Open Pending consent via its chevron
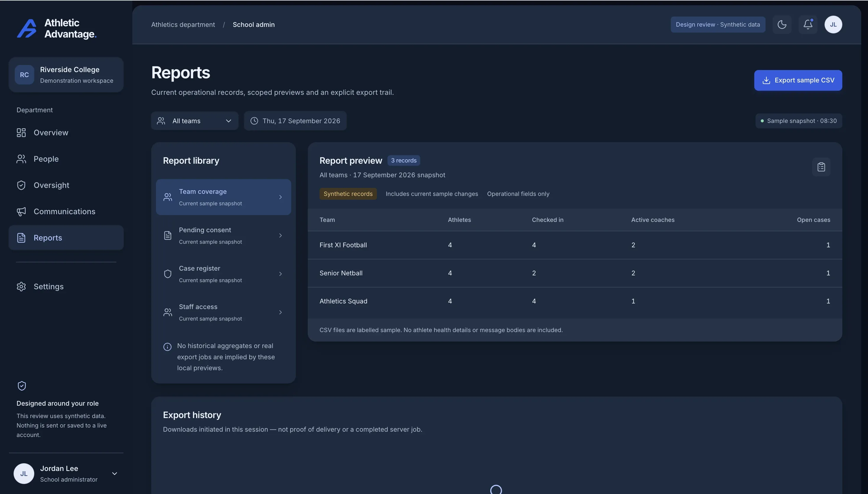This screenshot has height=494, width=868. click(x=280, y=235)
